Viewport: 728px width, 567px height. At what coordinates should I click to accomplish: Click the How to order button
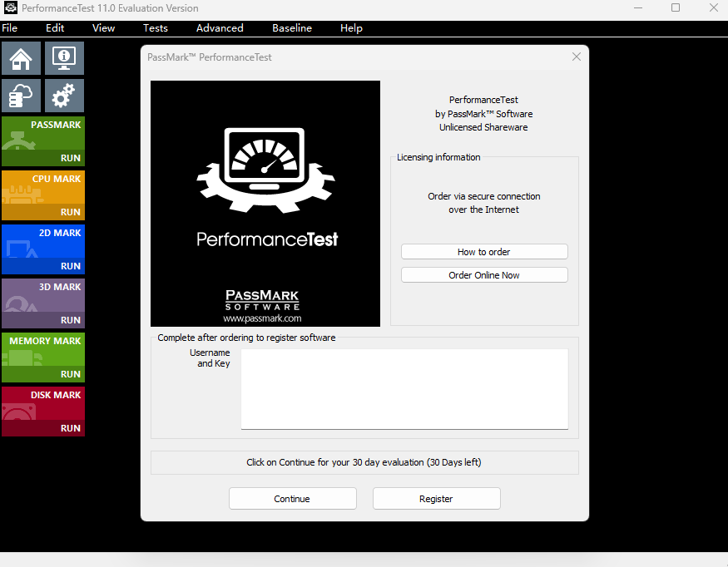click(484, 252)
